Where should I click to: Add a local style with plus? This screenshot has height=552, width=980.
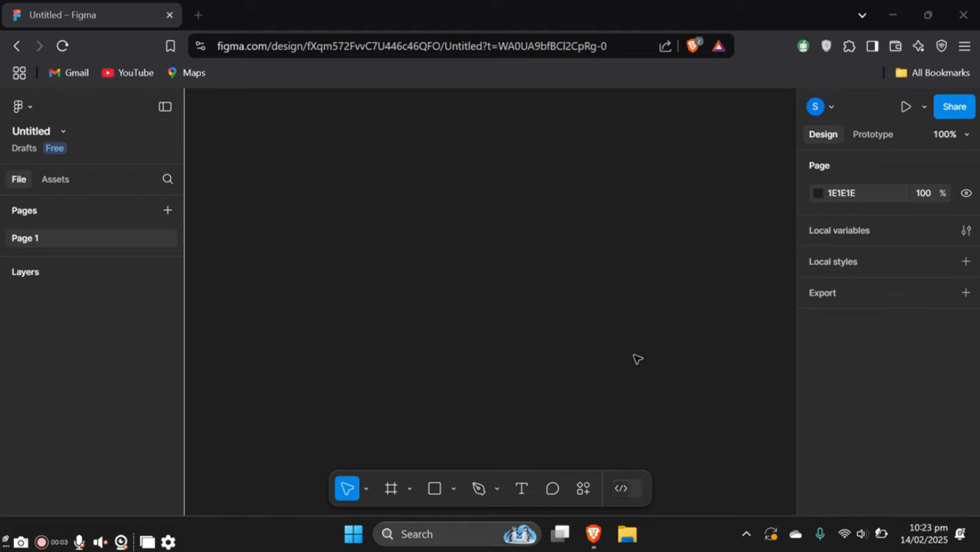pyautogui.click(x=966, y=261)
